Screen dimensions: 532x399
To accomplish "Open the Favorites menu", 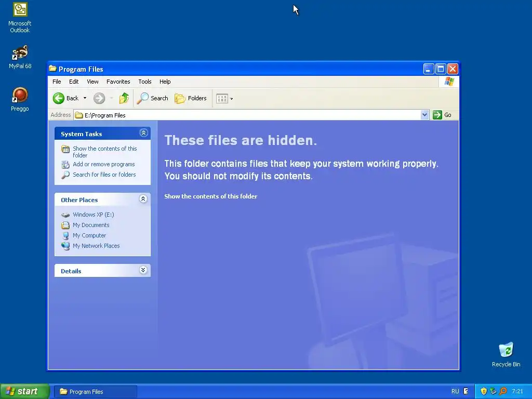I will [118, 82].
